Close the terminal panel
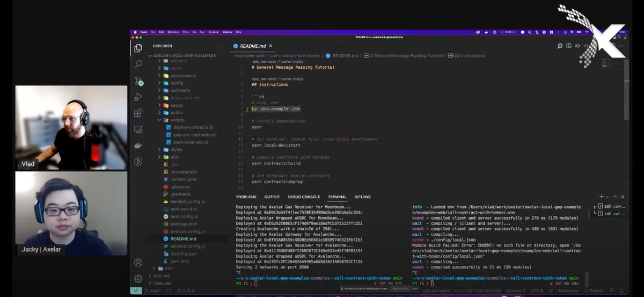Viewport: 644px width, 297px height. [623, 197]
